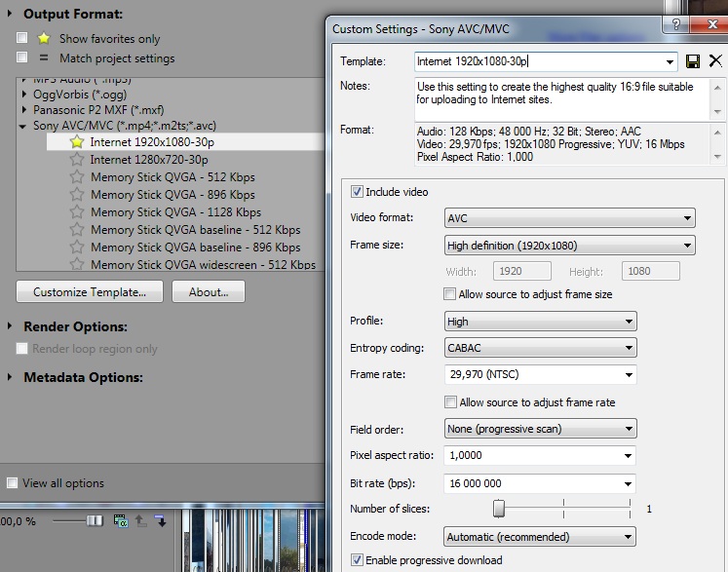Click the timeline zoom slider handle
This screenshot has height=572, width=728.
point(95,521)
